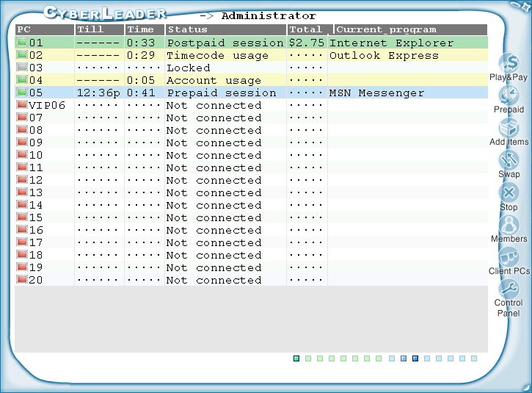The height and width of the screenshot is (393, 532).
Task: Open the Control Panel wrench icon
Action: pos(509,289)
